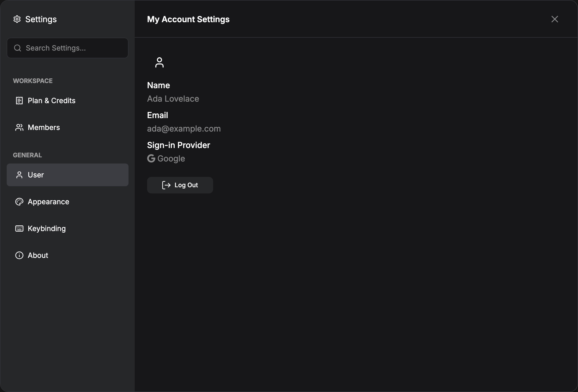Image resolution: width=578 pixels, height=392 pixels.
Task: Open Plan & Credits section
Action: coord(68,101)
